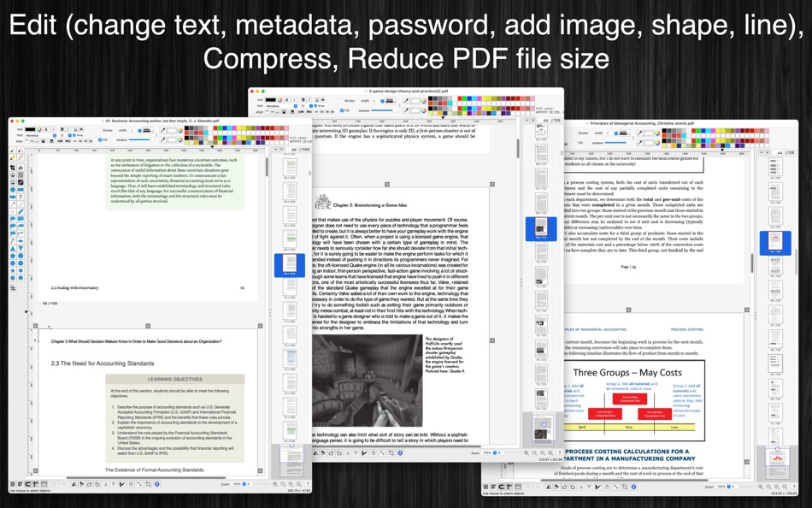
Task: Click the plus button above Business Accounting thumbnails
Action: [275, 150]
